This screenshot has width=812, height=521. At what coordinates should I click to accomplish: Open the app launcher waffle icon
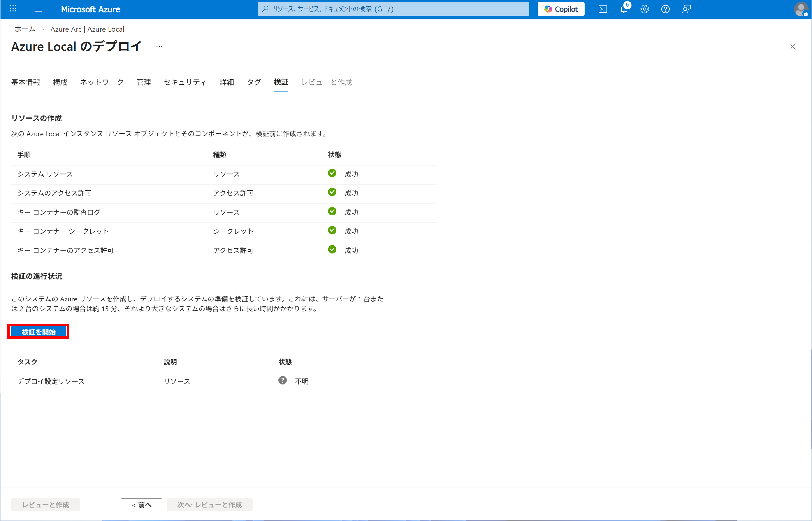(13, 9)
